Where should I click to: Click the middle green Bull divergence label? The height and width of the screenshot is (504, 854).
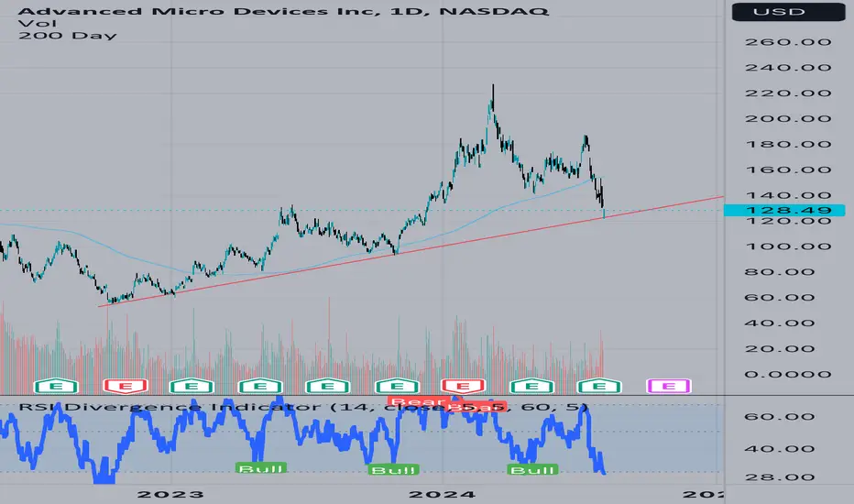coord(393,470)
